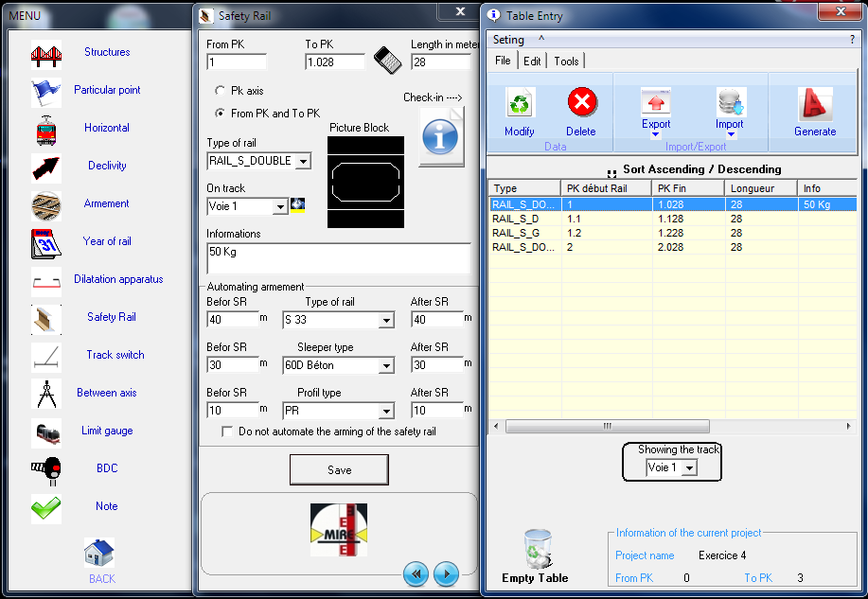
Task: Select the Pk axis radio button
Action: (x=221, y=91)
